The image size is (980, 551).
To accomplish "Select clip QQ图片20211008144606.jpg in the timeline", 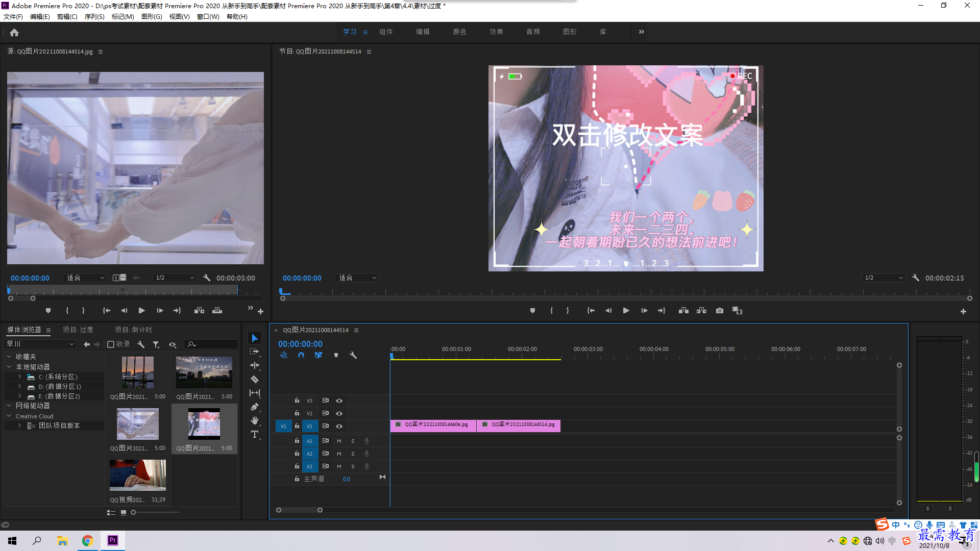I will click(433, 426).
